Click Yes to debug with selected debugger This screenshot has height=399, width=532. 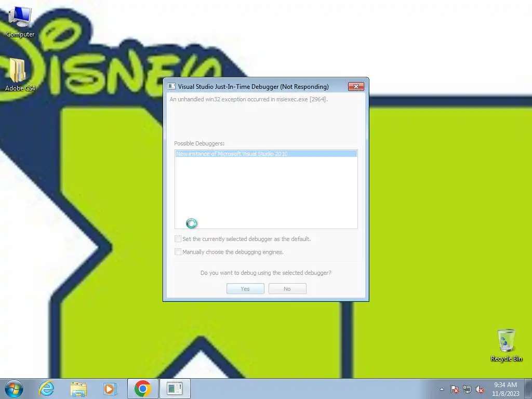tap(245, 289)
